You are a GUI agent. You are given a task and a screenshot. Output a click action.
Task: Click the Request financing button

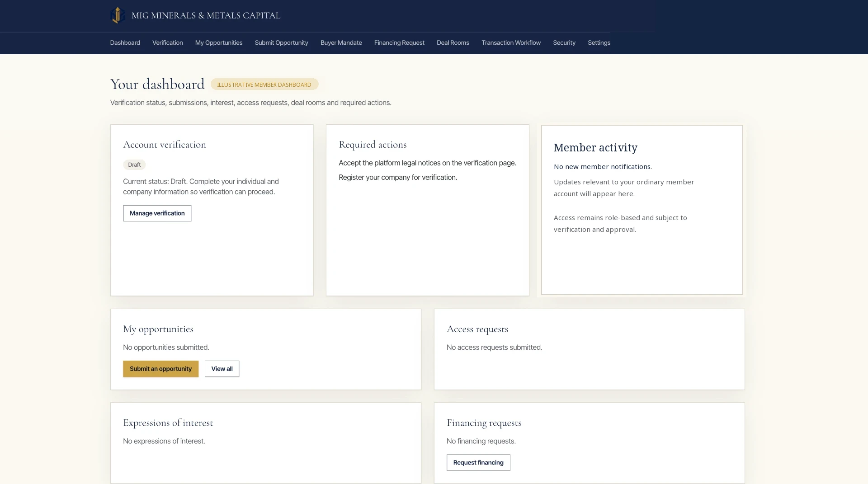(x=478, y=462)
